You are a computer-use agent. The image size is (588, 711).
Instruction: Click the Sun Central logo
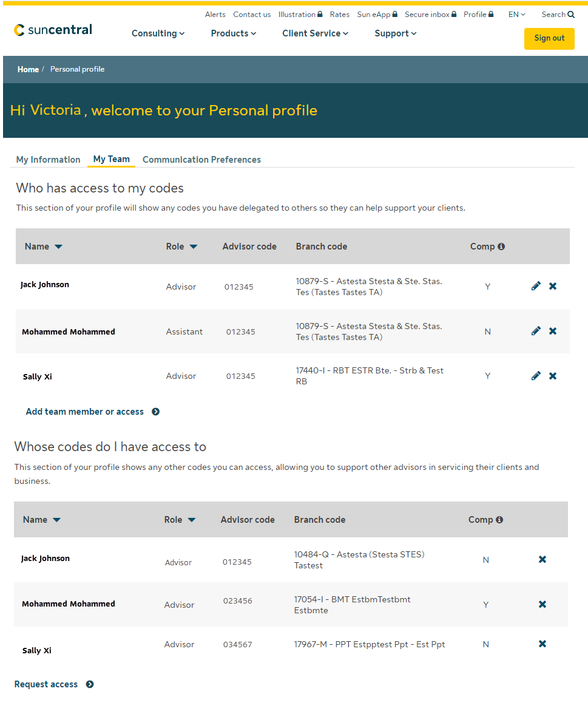tap(53, 30)
